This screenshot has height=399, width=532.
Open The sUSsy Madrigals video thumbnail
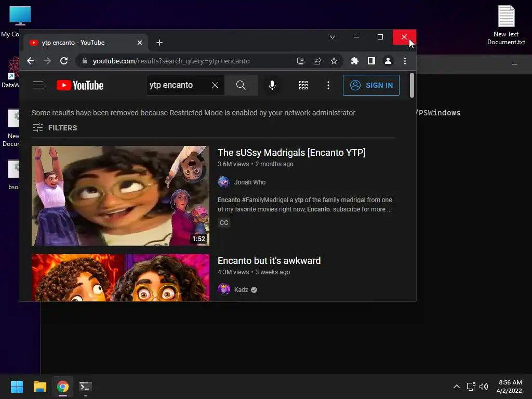pos(121,196)
